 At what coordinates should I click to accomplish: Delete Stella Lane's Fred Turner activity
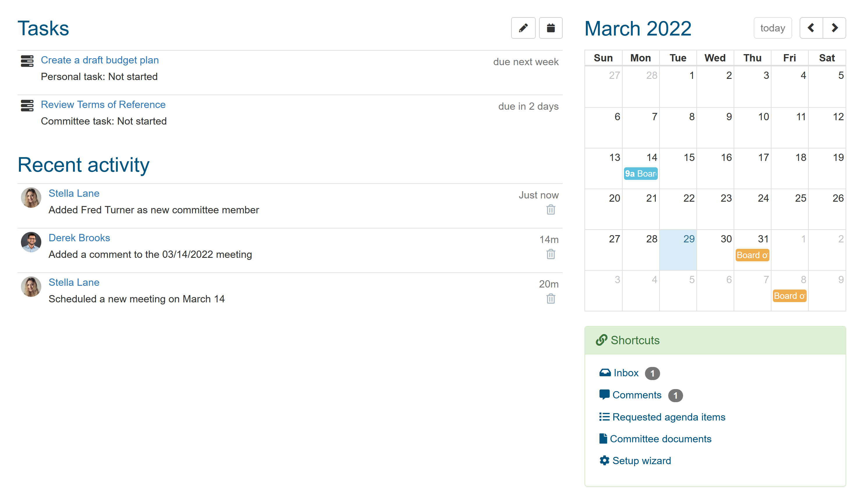[550, 210]
